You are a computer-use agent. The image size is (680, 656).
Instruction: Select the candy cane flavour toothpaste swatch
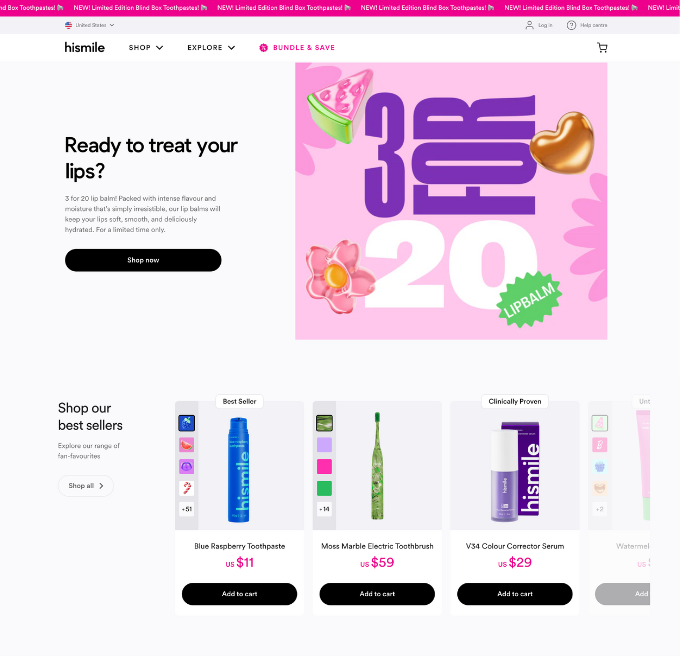186,488
